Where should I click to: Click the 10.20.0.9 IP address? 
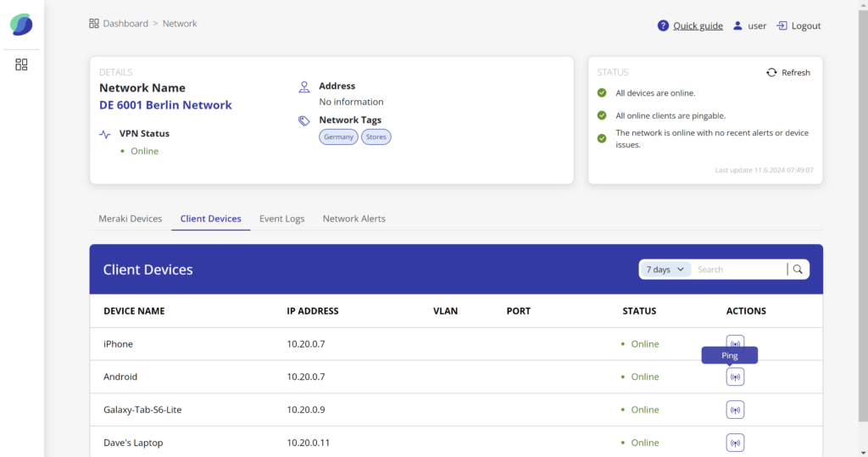(305, 410)
